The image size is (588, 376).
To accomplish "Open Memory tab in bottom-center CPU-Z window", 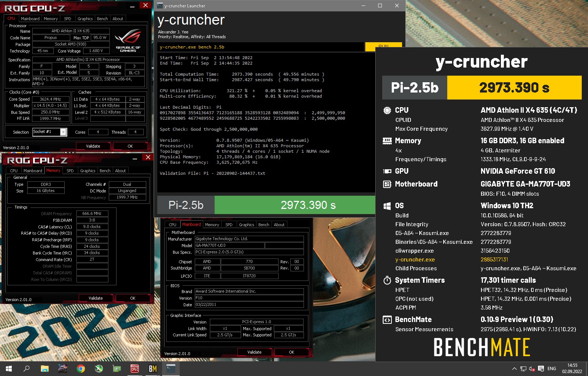I will click(212, 225).
